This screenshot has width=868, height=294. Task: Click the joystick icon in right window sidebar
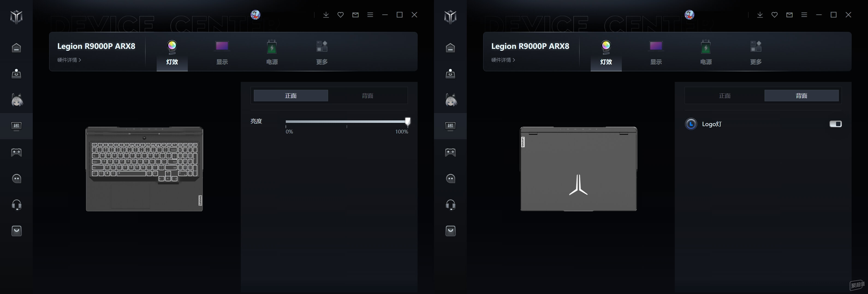[x=450, y=73]
